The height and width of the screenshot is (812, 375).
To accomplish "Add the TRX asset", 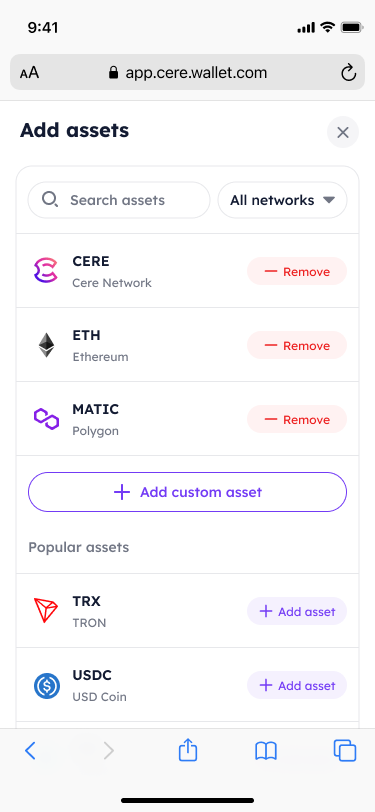I will pyautogui.click(x=297, y=612).
